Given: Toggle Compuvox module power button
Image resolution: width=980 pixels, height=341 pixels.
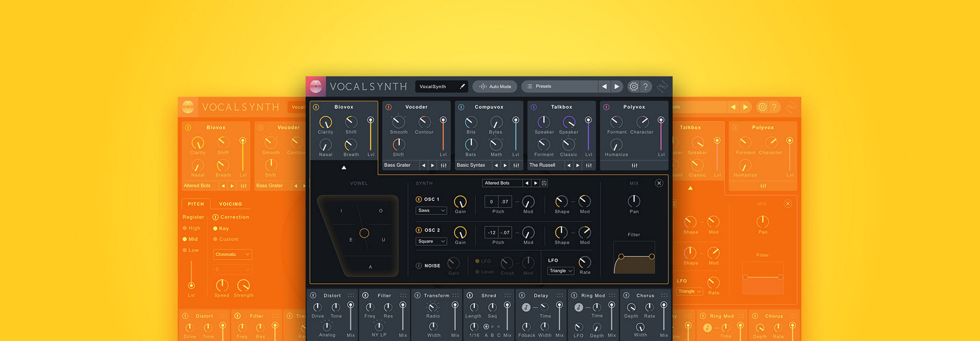Looking at the screenshot, I should coord(461,107).
